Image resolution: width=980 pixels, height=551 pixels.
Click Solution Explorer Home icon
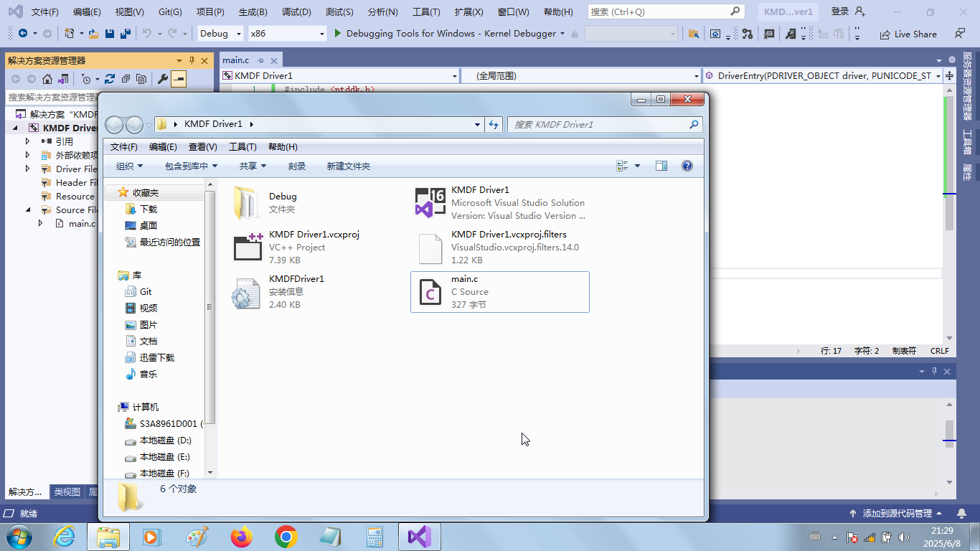tap(47, 79)
